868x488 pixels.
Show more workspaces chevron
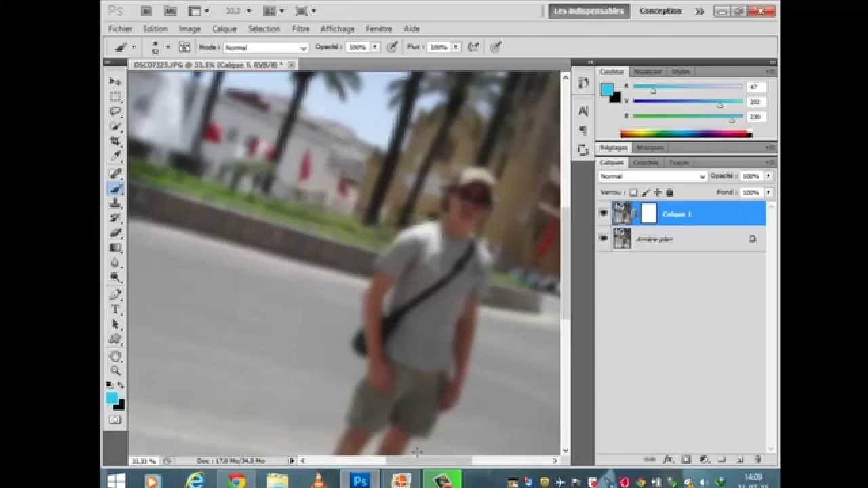click(x=699, y=12)
